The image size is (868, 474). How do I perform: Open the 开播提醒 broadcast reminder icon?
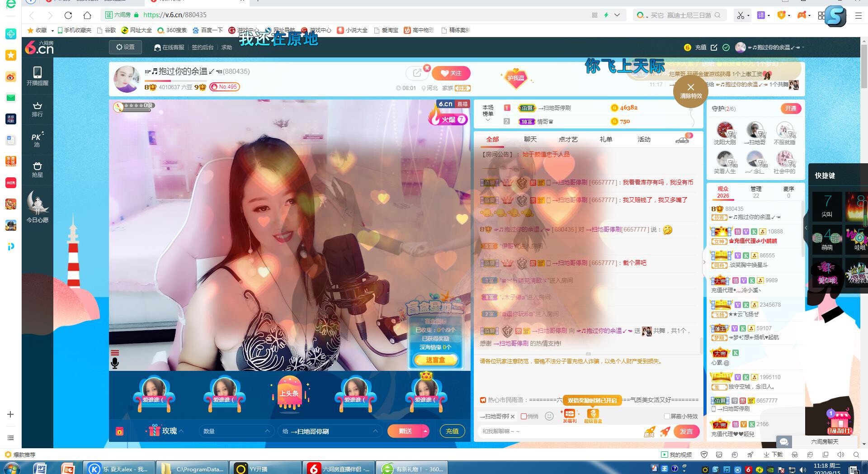[x=37, y=76]
